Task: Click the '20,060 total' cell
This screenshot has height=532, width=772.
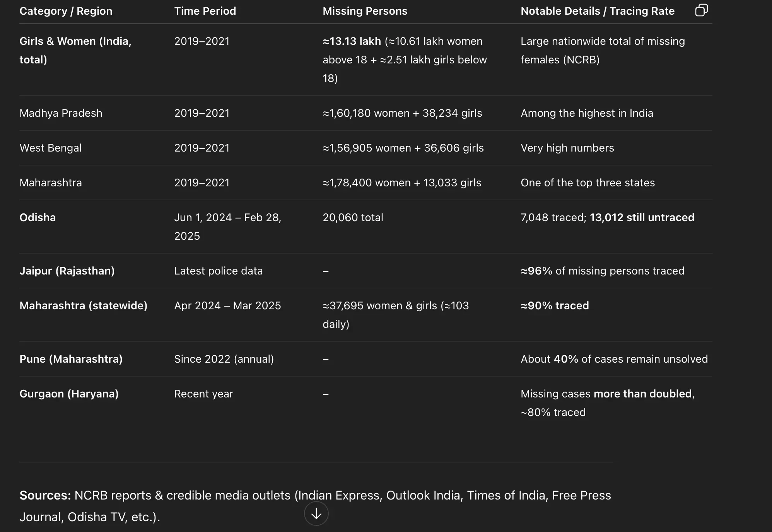Action: point(353,217)
